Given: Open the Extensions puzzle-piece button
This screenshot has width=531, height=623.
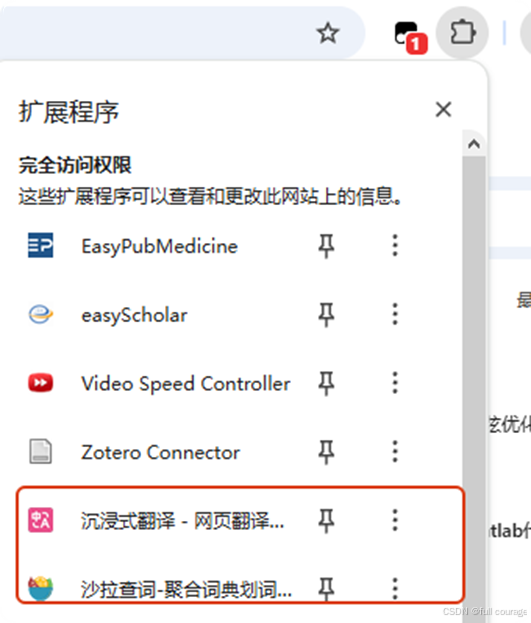Looking at the screenshot, I should [x=462, y=33].
